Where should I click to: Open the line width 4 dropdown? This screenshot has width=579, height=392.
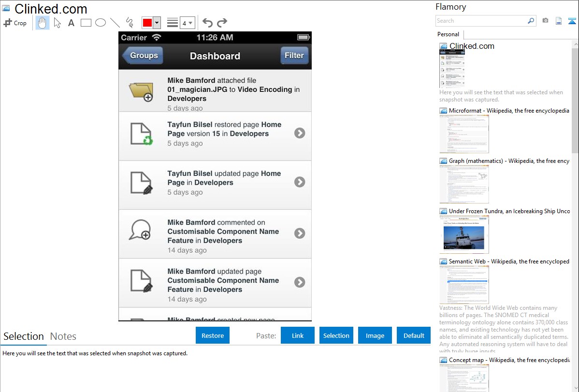click(188, 23)
